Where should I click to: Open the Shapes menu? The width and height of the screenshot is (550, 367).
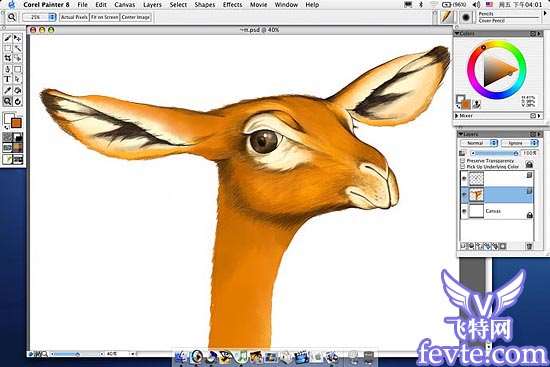(204, 5)
